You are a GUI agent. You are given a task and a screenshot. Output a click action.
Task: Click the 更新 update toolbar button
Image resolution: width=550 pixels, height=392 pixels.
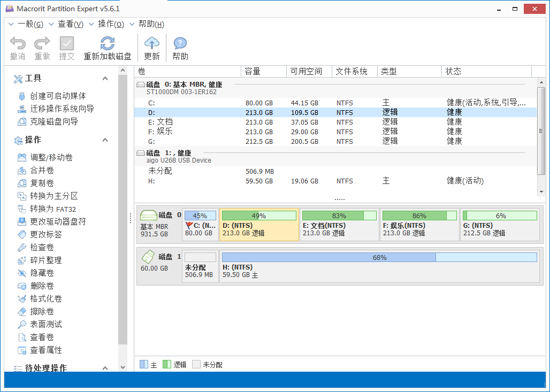[x=152, y=47]
